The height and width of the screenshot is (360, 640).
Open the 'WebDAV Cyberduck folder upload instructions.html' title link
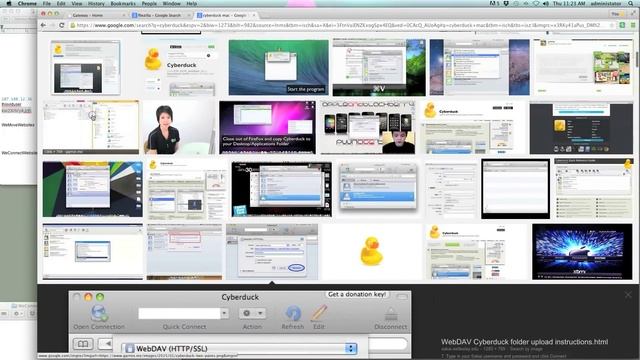point(524,342)
